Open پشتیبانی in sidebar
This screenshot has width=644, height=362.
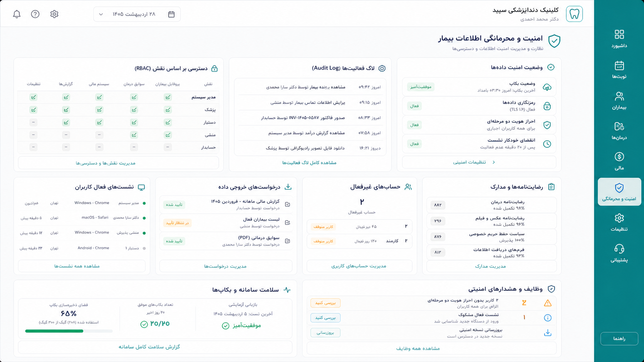619,253
